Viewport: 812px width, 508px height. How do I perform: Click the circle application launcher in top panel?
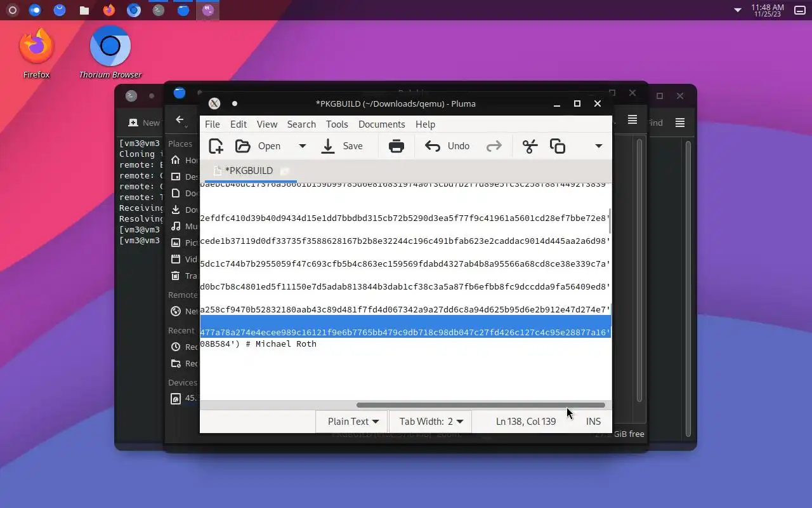point(11,10)
